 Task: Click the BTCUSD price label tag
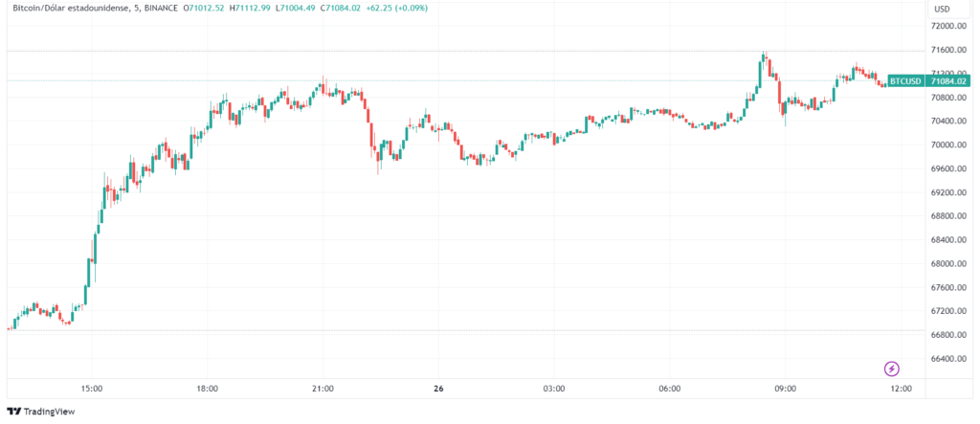[x=906, y=80]
